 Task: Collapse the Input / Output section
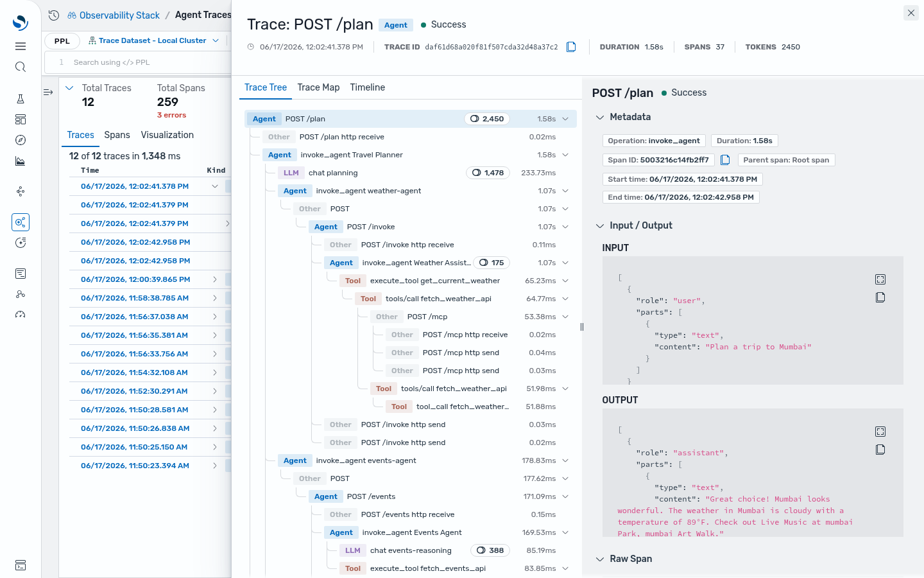(x=600, y=225)
